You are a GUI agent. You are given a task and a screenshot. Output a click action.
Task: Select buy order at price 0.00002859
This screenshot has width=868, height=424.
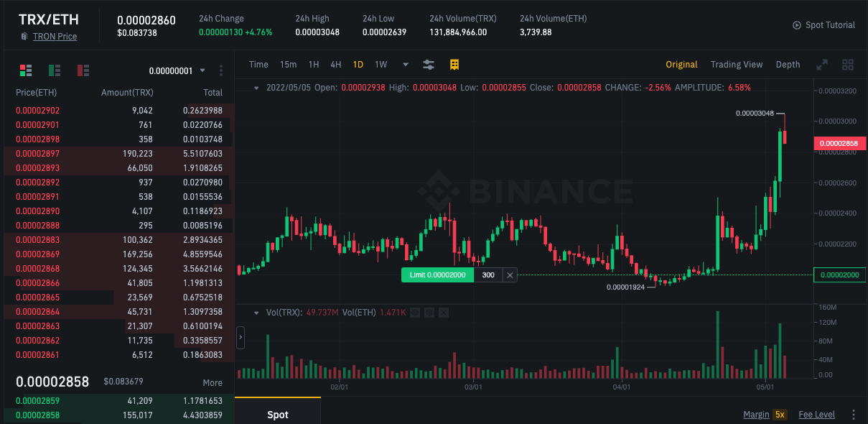[118, 401]
